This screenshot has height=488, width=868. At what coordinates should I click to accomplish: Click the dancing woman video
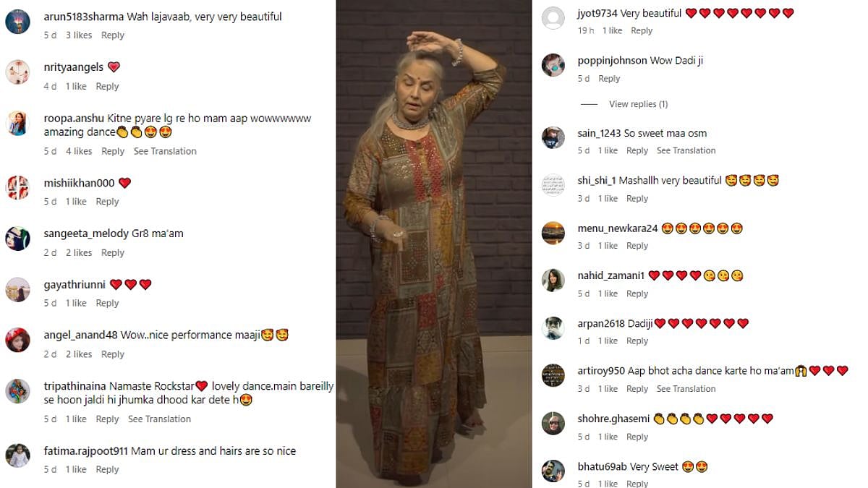pos(434,244)
